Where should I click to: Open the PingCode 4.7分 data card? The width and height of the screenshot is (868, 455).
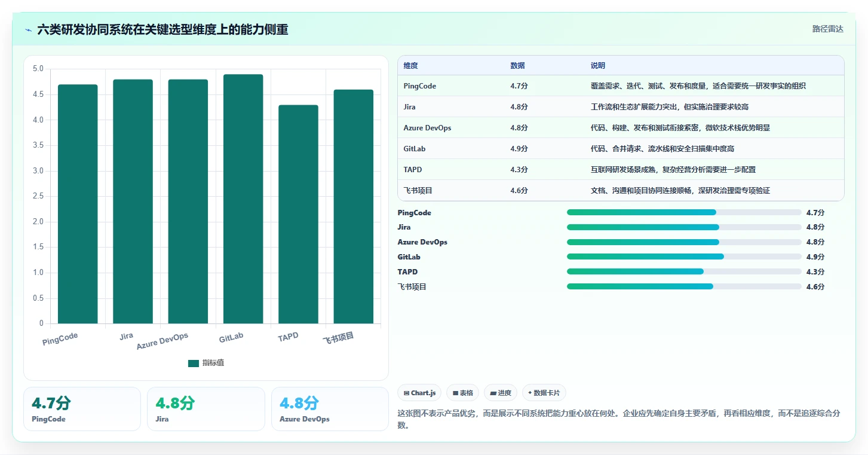82,409
